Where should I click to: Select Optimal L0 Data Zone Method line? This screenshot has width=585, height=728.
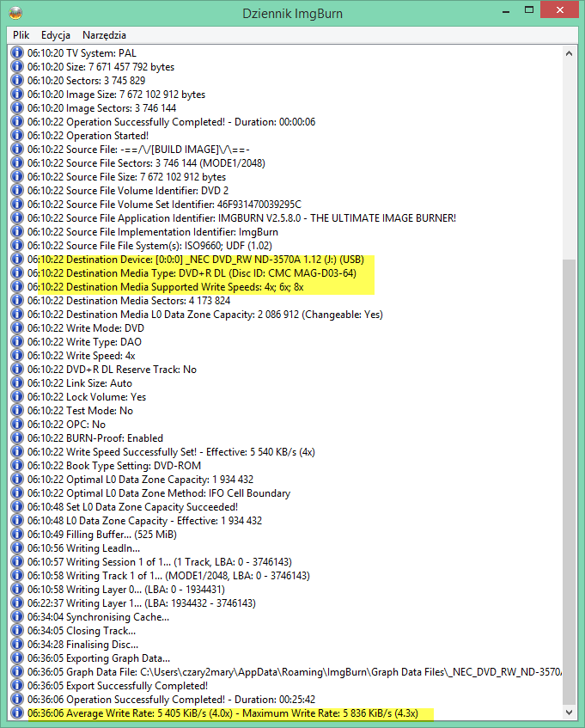(x=159, y=493)
